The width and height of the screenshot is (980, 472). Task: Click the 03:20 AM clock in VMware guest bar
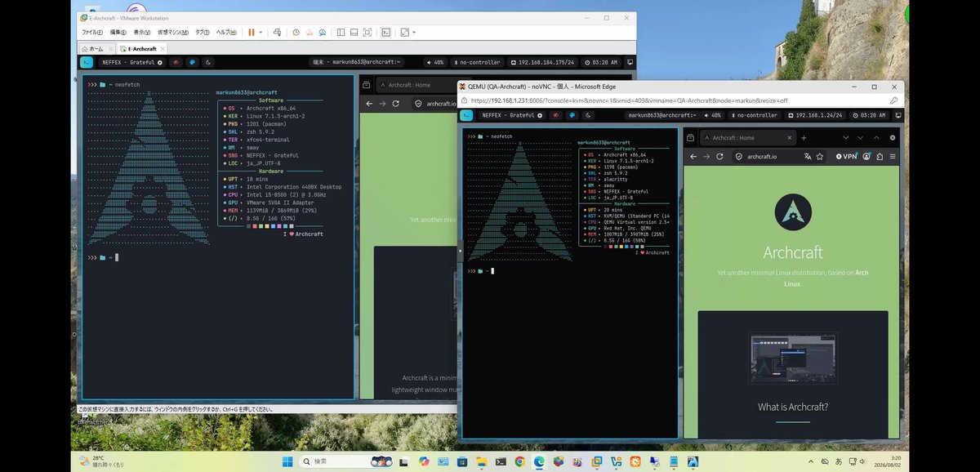point(600,62)
